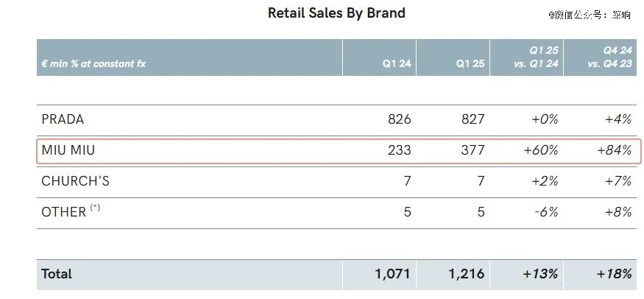Click MIU MIU's +60% growth cell
Screen dimensions: 644x299
point(541,150)
